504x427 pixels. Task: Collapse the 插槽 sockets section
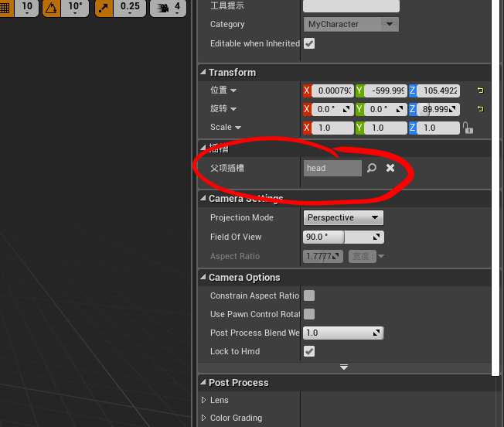point(203,148)
